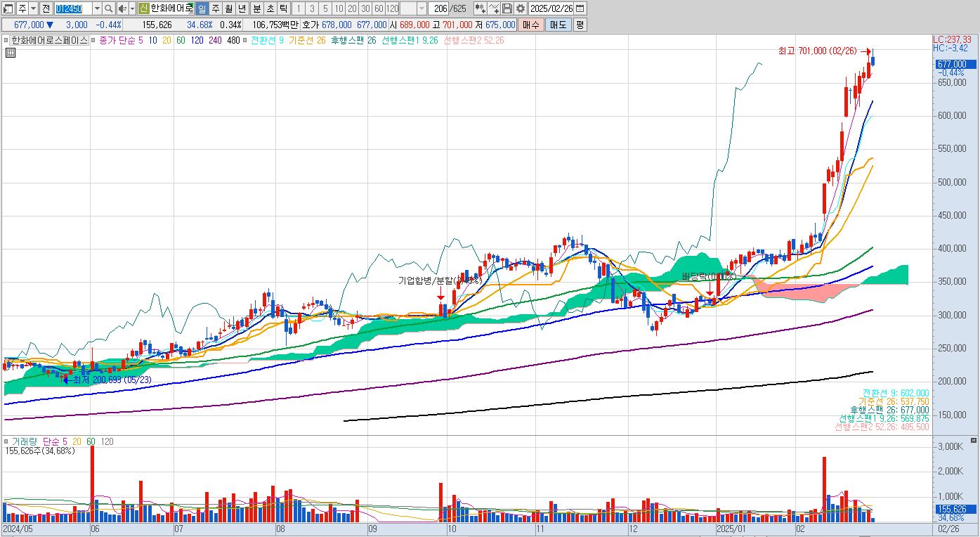Select second (초) chart period

point(270,8)
